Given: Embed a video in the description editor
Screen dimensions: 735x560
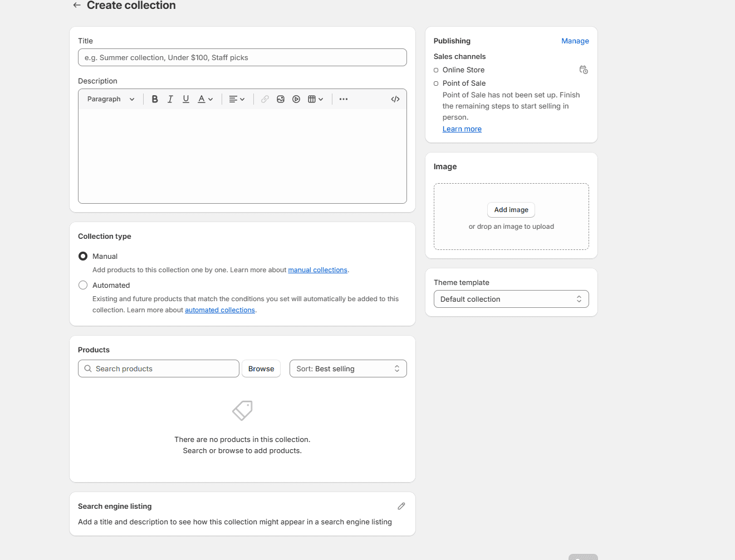Looking at the screenshot, I should pyautogui.click(x=296, y=99).
